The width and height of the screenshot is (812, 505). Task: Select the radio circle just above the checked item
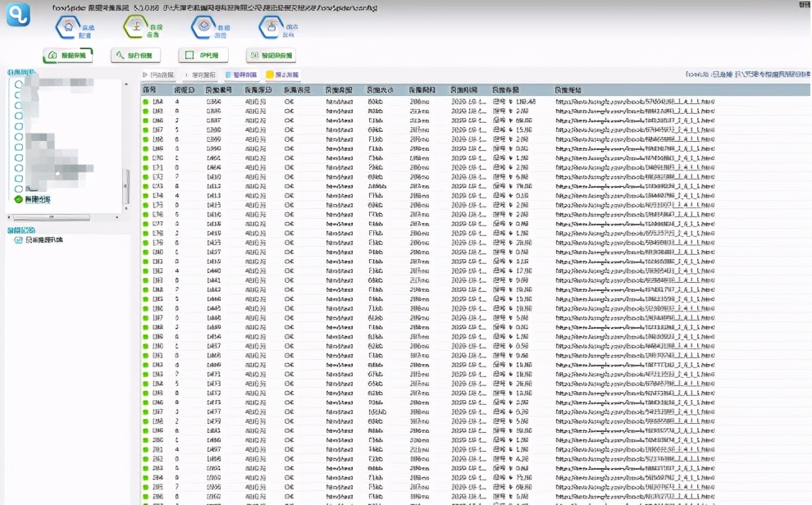[x=19, y=189]
